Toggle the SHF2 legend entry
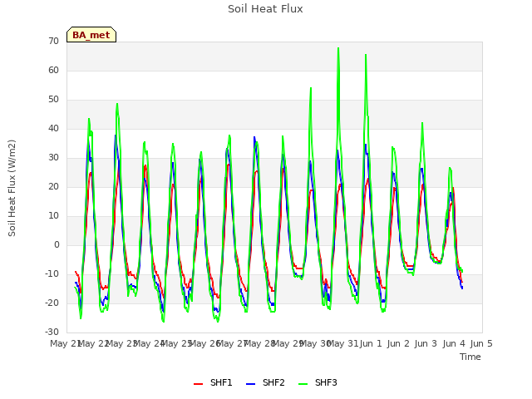 click(265, 382)
